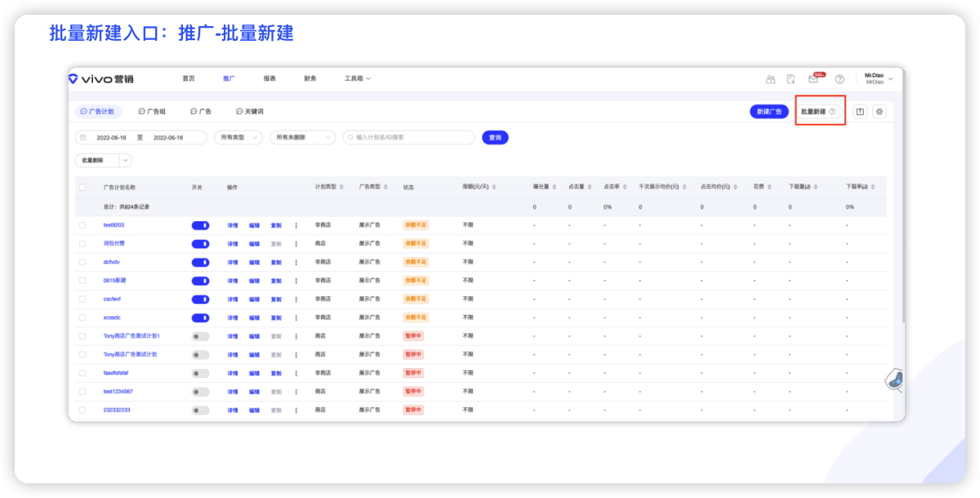This screenshot has width=980, height=498.
Task: Tick the checkbox for the dcfvdv row
Action: point(82,262)
